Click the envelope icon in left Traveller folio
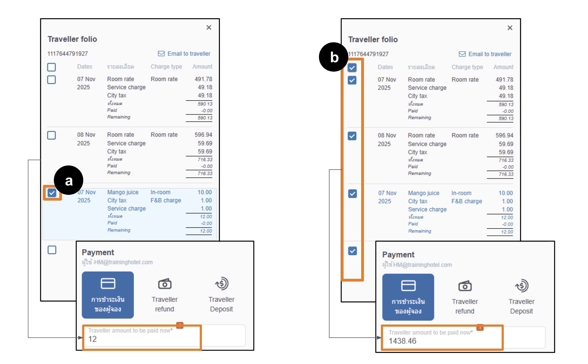This screenshot has height=364, width=588. tap(161, 54)
